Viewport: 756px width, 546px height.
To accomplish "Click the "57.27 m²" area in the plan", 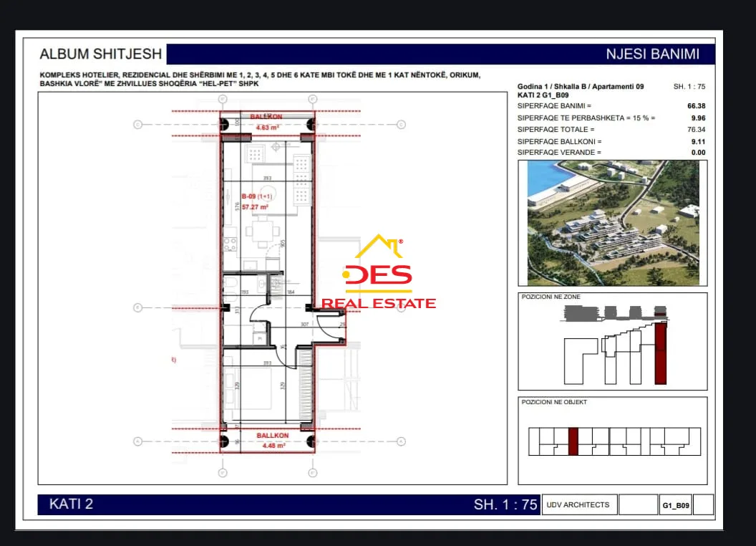I will click(255, 207).
